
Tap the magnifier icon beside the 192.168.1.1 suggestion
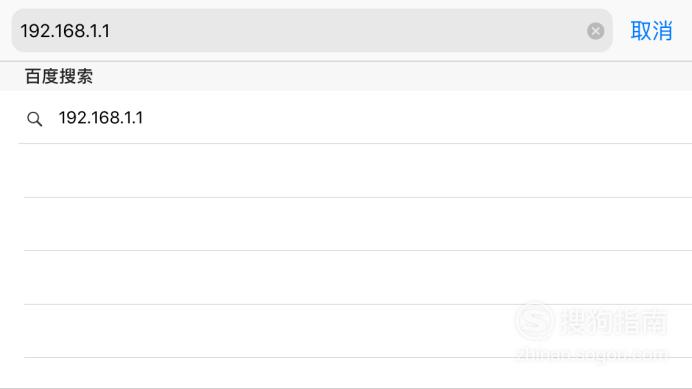(x=34, y=119)
